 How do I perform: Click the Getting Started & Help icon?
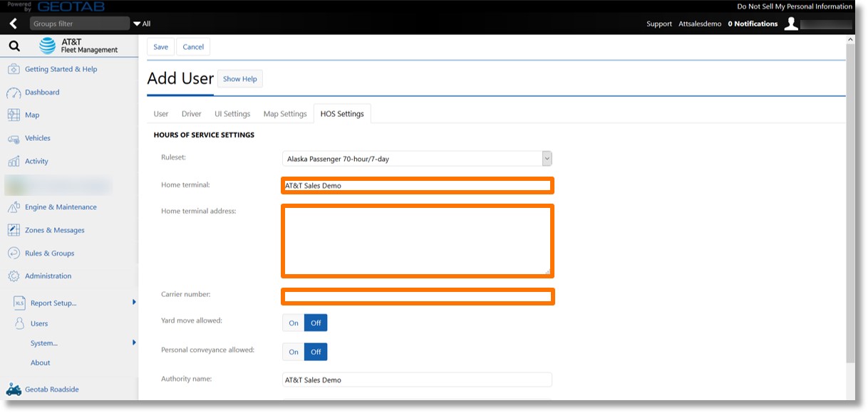13,70
